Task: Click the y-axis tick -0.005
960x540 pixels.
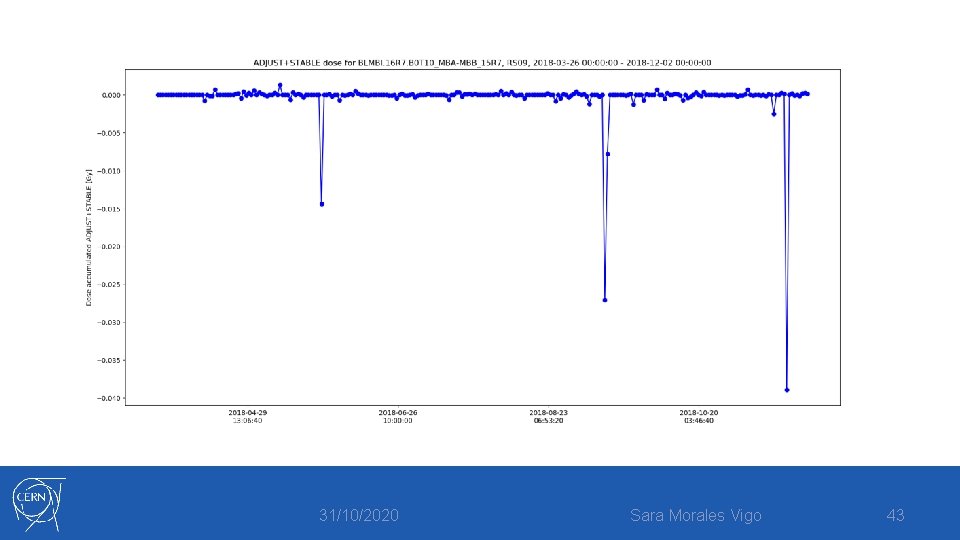Action: tap(109, 133)
